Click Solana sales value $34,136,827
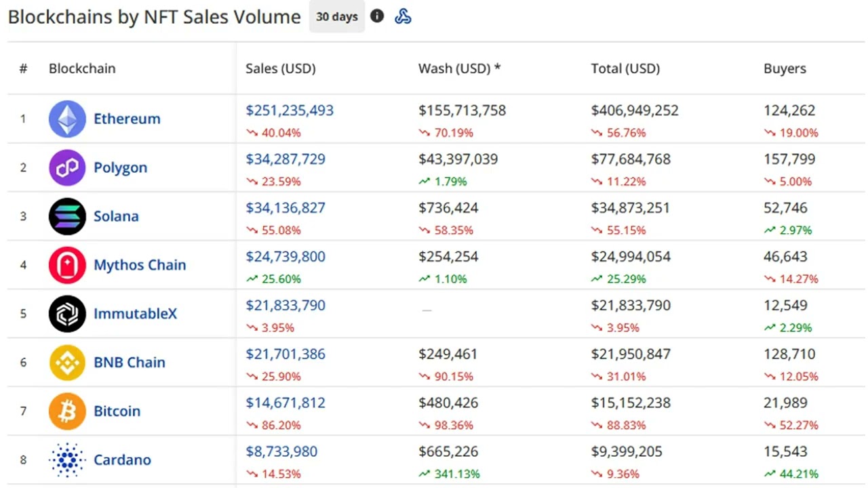Image resolution: width=868 pixels, height=488 pixels. click(x=285, y=208)
